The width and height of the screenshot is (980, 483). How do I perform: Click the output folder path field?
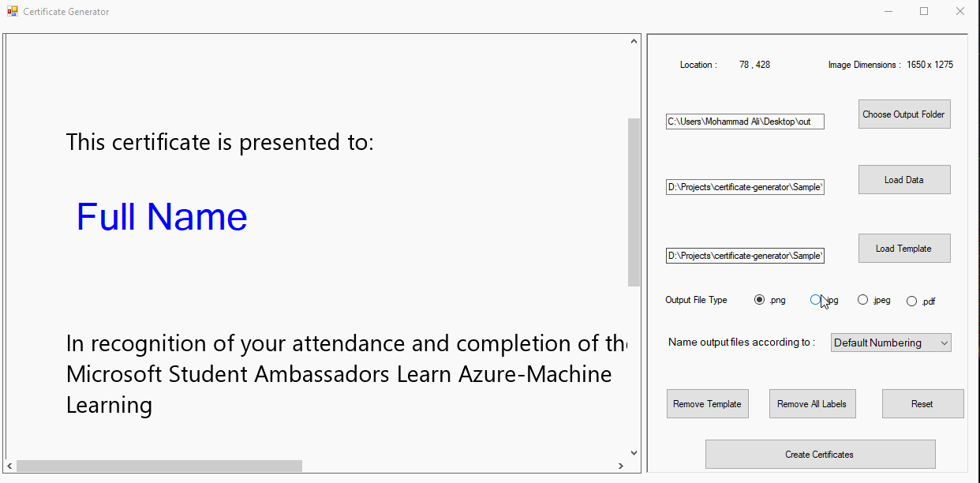tap(745, 122)
